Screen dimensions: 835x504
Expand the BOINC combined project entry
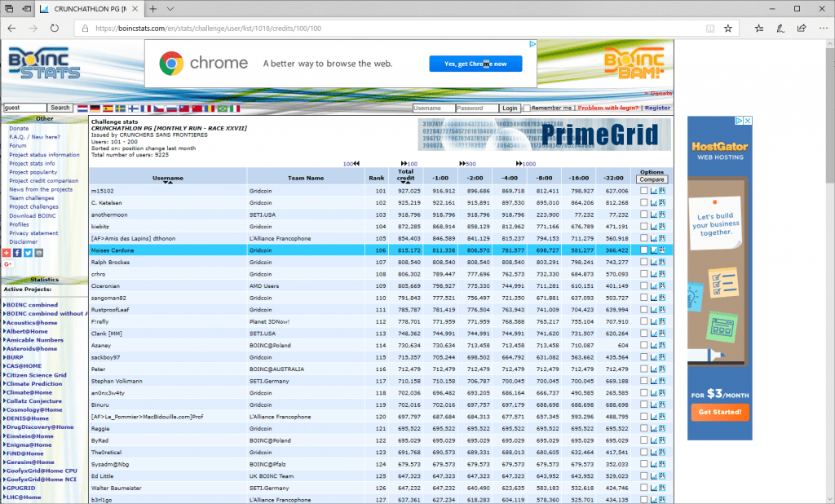30,305
